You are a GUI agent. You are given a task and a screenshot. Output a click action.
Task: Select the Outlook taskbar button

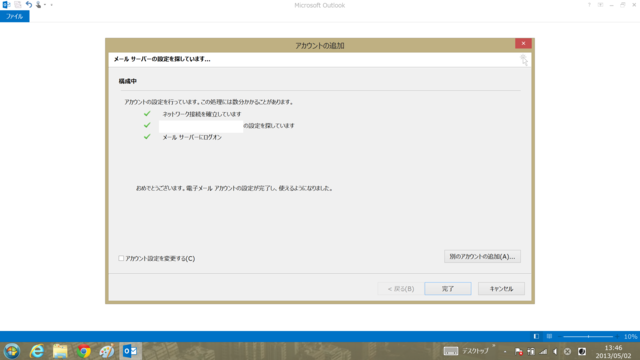(131, 351)
